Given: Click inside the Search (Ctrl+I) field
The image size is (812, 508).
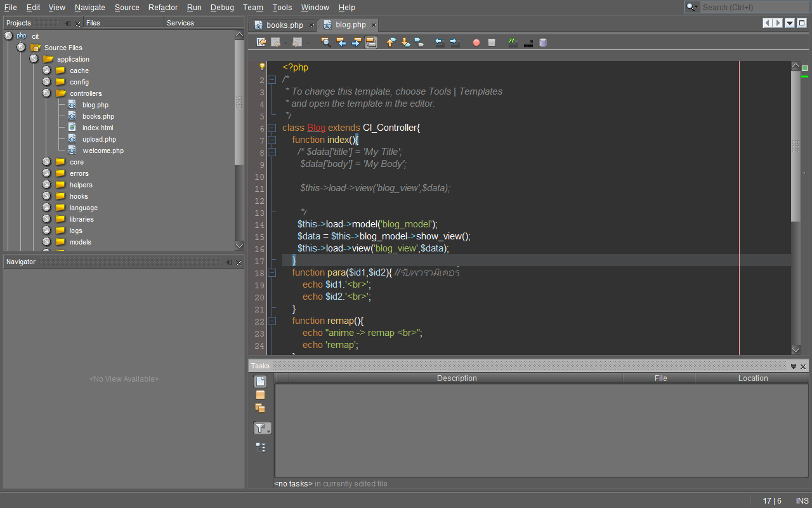Looking at the screenshot, I should point(749,7).
